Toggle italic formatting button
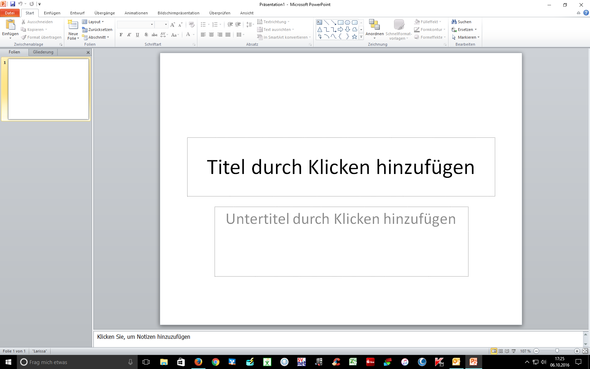This screenshot has height=369, width=590. (x=129, y=35)
